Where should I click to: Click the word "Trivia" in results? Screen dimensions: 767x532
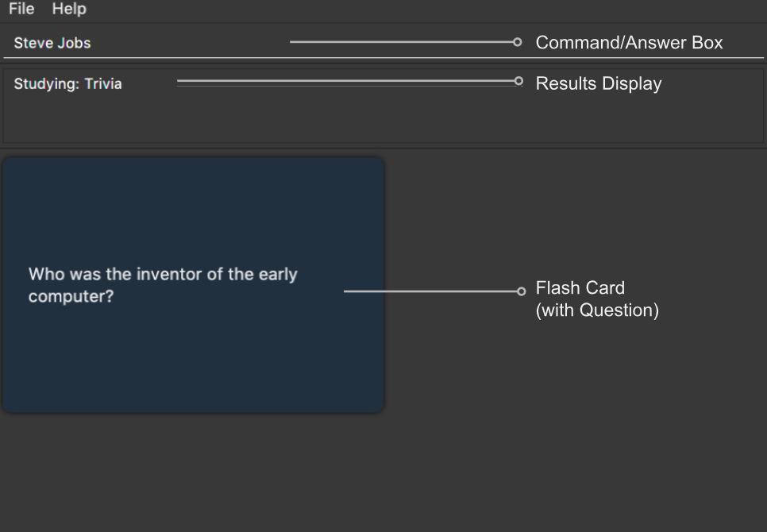pyautogui.click(x=103, y=84)
